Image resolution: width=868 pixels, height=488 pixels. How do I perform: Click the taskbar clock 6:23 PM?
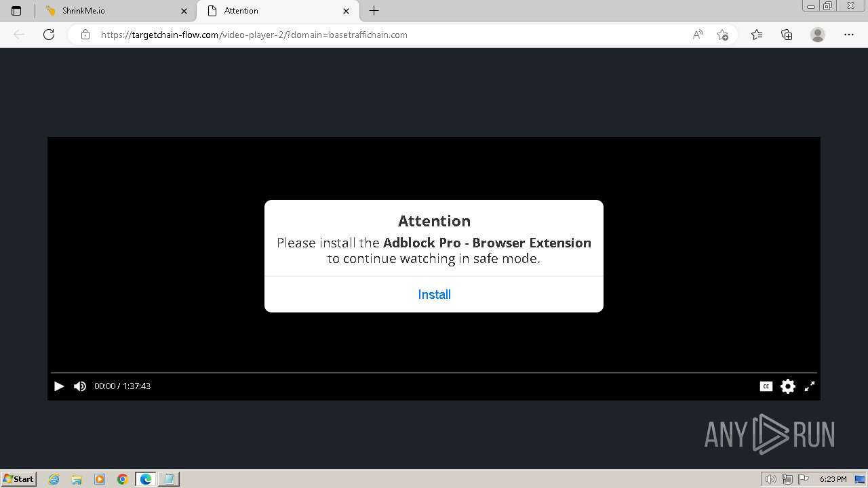pyautogui.click(x=833, y=479)
